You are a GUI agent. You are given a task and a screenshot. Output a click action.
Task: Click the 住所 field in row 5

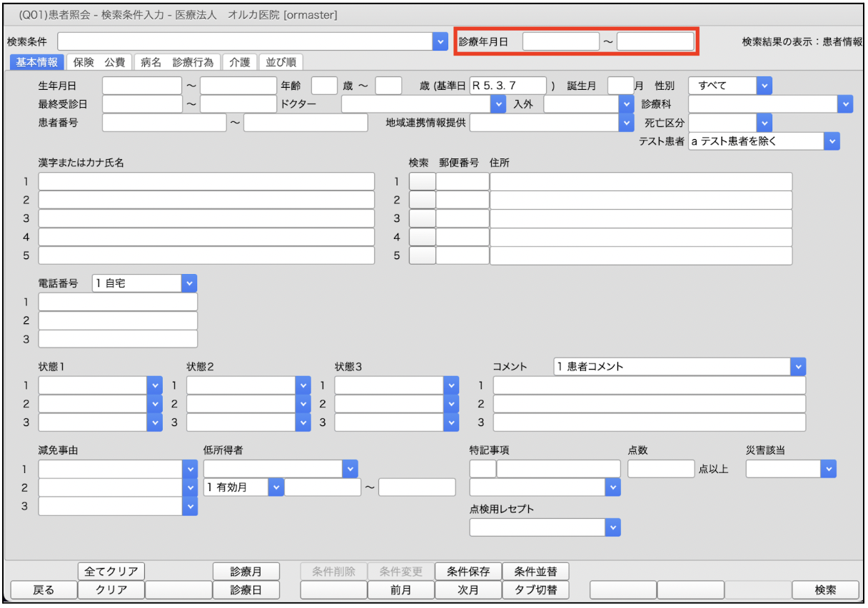[x=641, y=255]
